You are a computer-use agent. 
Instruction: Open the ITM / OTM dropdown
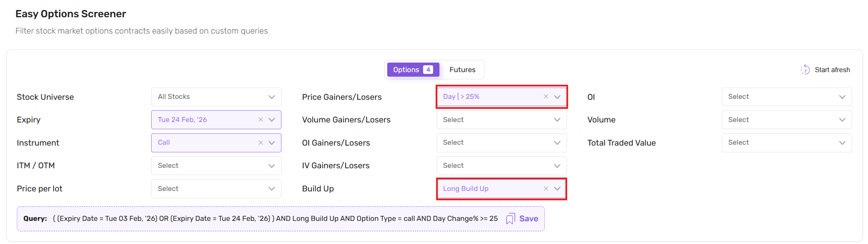216,166
